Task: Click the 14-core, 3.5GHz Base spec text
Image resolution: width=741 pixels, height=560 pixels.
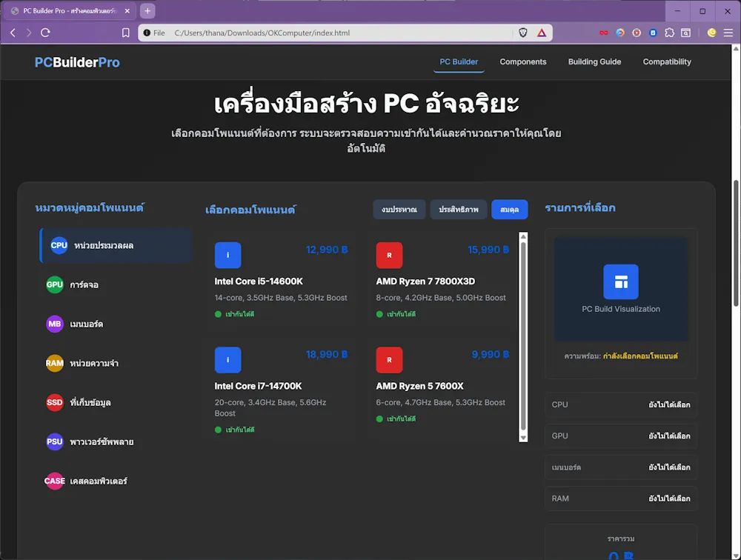Action: 281,298
